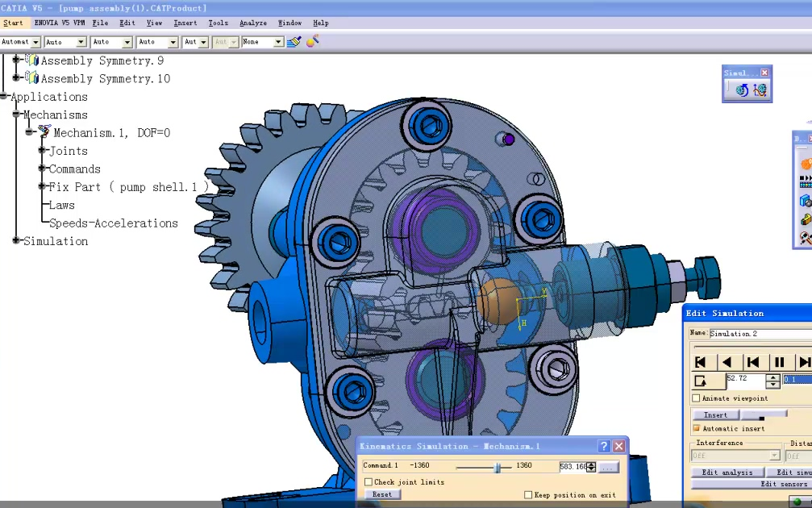Click the Edit analysis button
812x508 pixels.
click(727, 473)
